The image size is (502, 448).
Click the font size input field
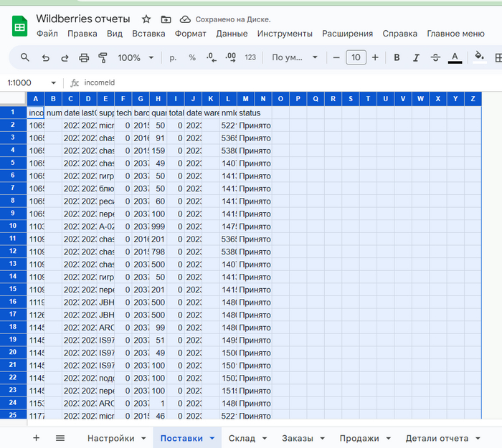coord(356,58)
